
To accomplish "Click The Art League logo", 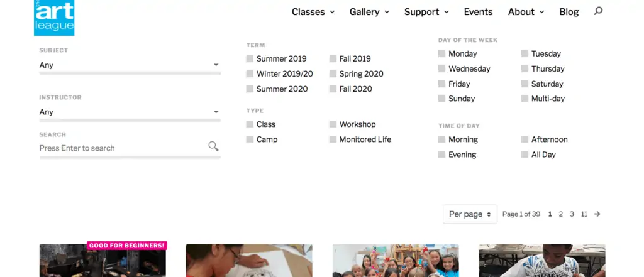I will point(54,18).
